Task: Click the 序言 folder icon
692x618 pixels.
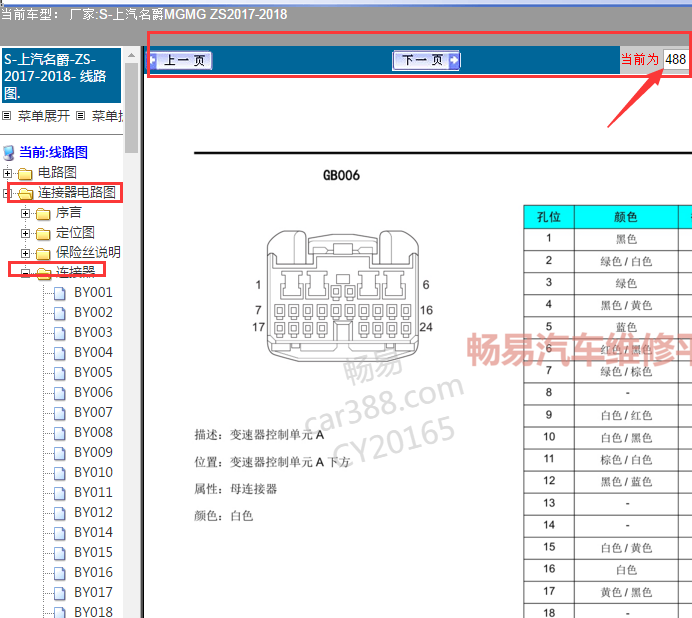Action: point(43,214)
